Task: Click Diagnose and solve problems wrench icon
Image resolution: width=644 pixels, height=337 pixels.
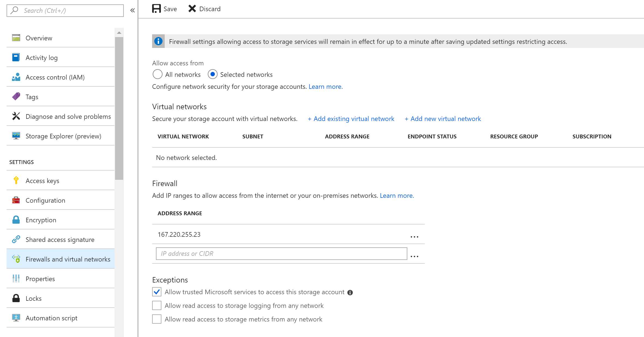Action: (16, 116)
